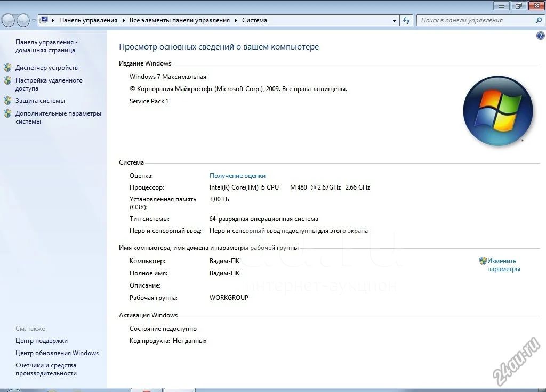Close the System window
This screenshot has height=392, width=546.
pos(536,5)
